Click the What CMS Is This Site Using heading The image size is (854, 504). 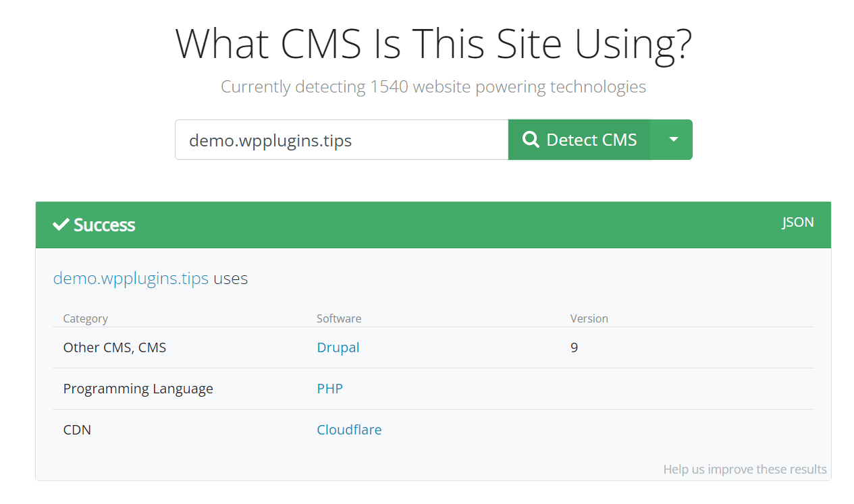[433, 45]
